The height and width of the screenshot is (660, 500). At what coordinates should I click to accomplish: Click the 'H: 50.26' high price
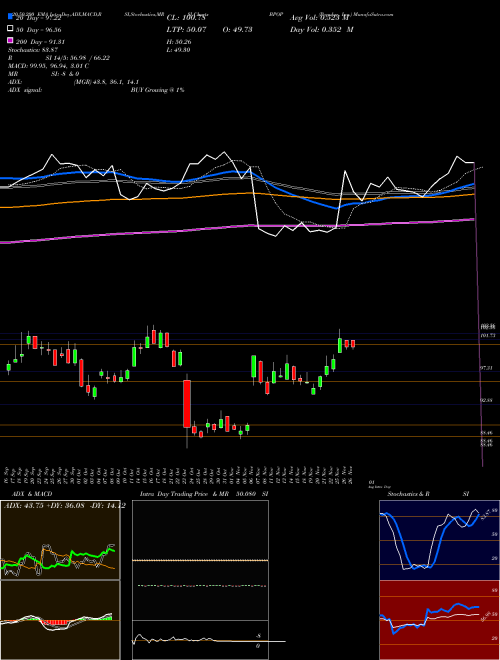179,42
